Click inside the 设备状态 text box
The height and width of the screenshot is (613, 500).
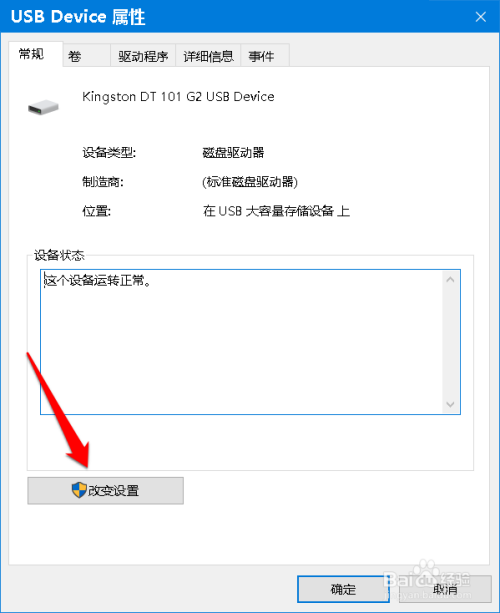(x=242, y=342)
